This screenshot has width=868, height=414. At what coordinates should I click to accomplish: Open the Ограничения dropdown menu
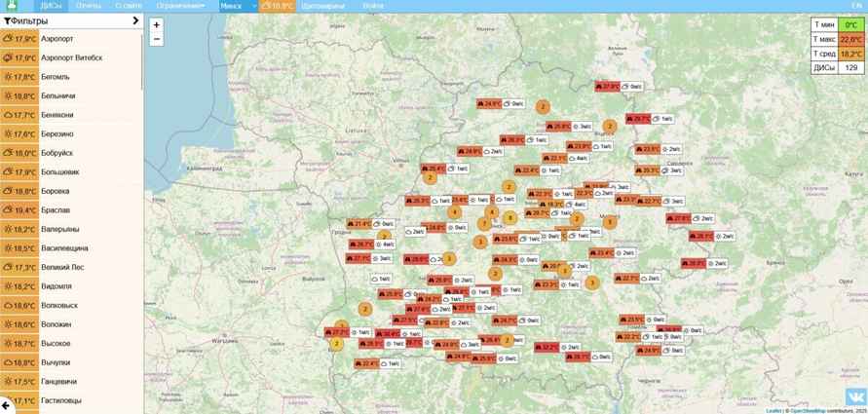(180, 6)
